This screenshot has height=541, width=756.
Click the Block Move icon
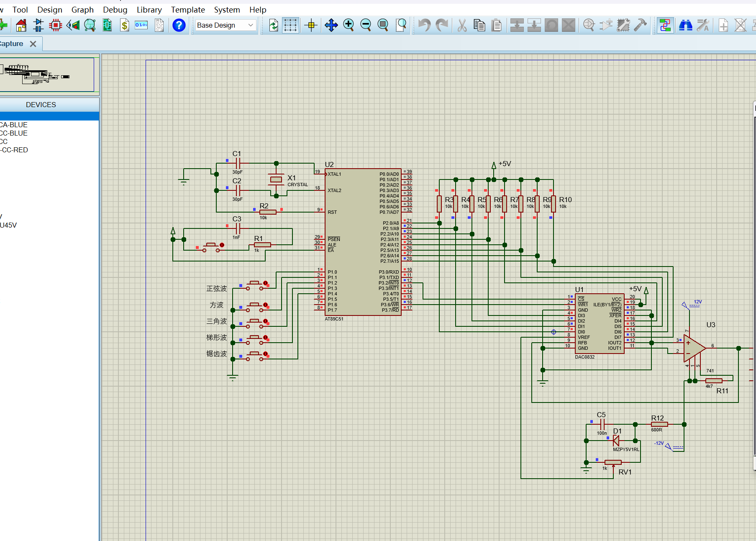click(x=534, y=26)
